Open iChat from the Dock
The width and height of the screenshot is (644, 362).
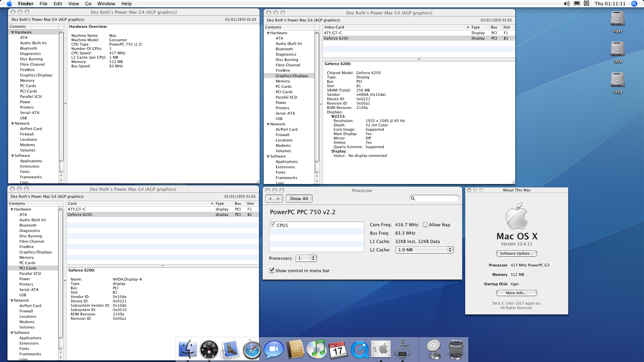(273, 349)
